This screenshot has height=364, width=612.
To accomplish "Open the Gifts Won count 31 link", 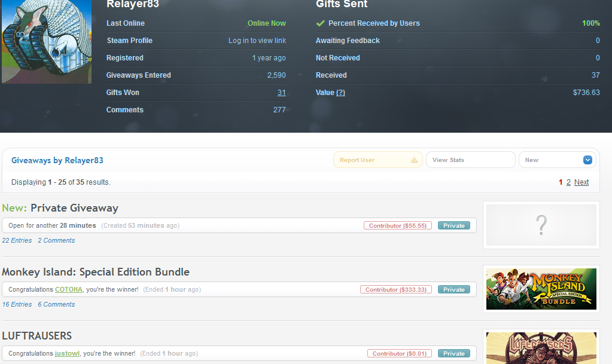I will (x=281, y=93).
